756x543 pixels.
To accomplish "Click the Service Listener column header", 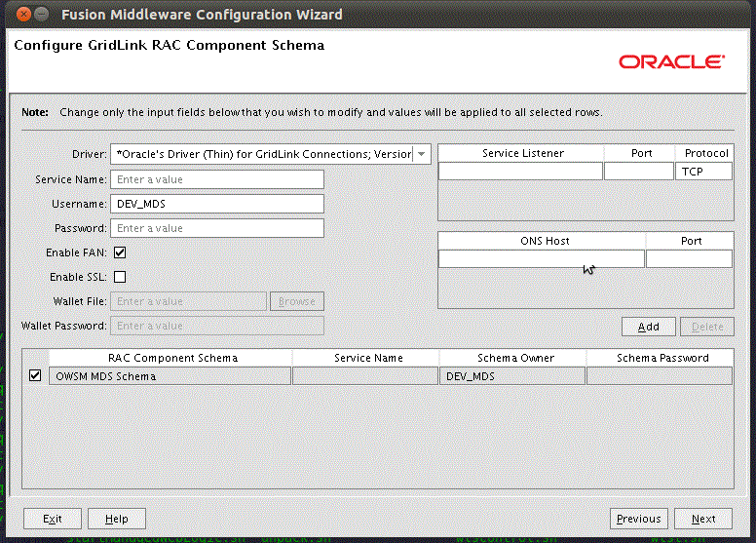I will pyautogui.click(x=521, y=153).
